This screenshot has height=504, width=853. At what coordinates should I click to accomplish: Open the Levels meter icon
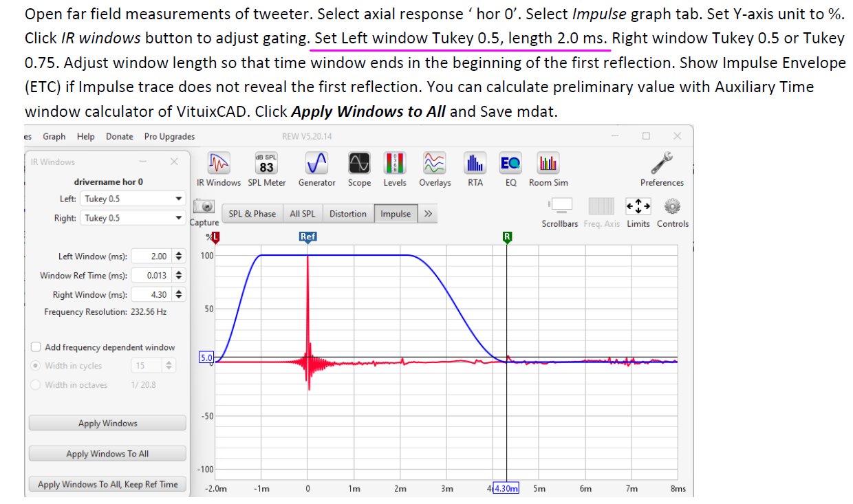coord(395,163)
